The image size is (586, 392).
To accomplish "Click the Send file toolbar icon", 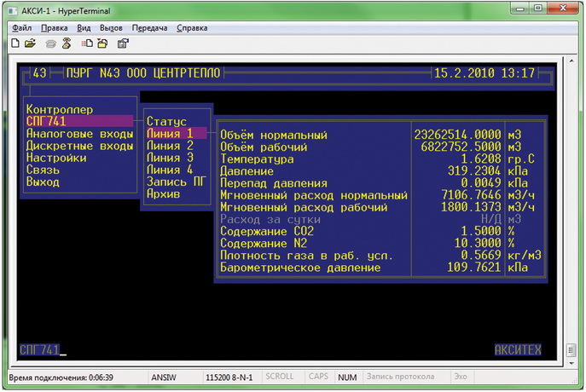I will [87, 43].
